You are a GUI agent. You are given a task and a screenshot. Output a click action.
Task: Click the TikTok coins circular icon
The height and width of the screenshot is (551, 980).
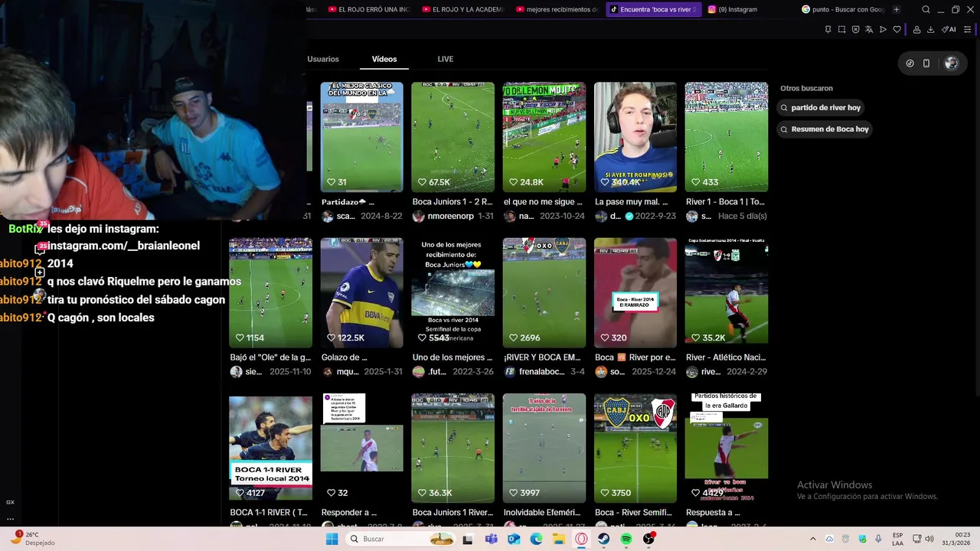pyautogui.click(x=910, y=64)
